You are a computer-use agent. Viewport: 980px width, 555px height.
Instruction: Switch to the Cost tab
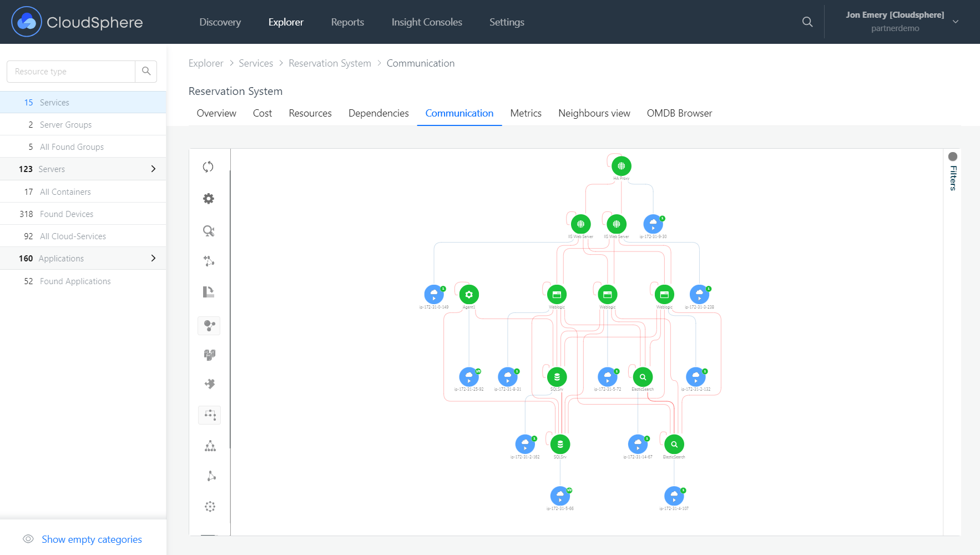coord(262,113)
